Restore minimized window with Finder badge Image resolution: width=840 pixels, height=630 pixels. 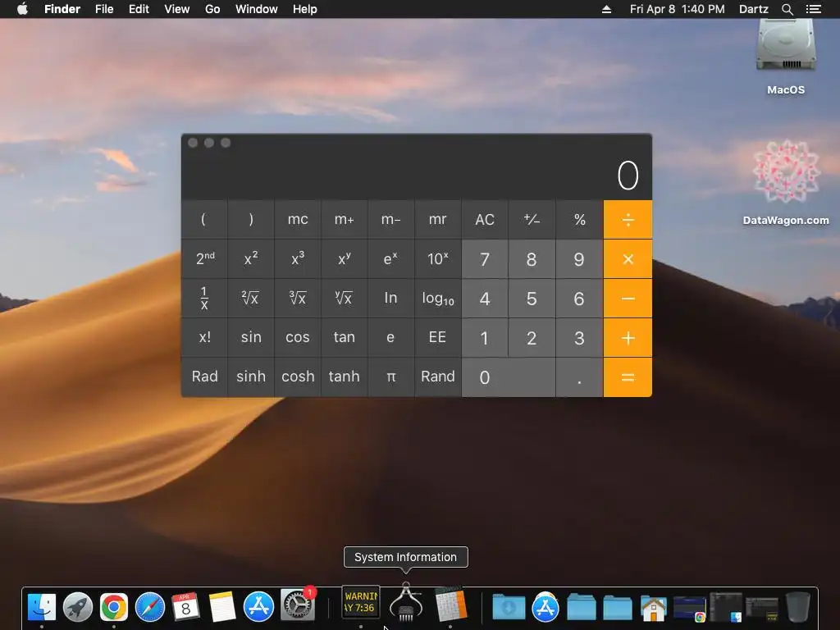(x=726, y=607)
